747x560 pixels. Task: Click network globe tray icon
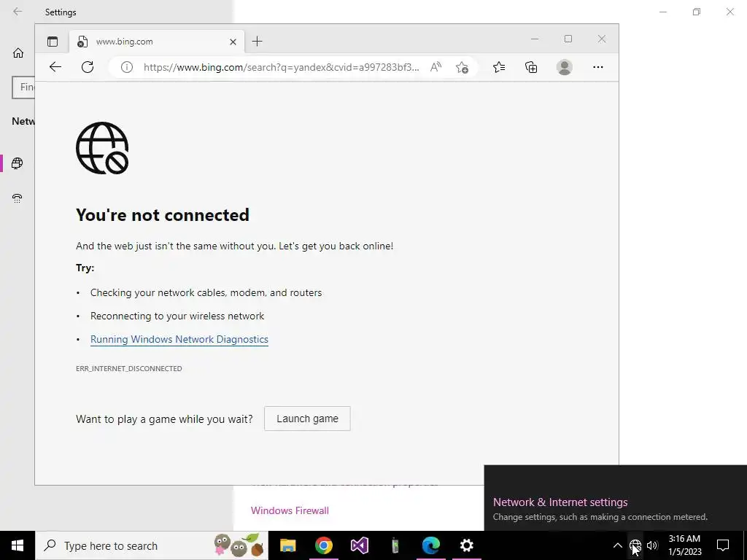(635, 545)
